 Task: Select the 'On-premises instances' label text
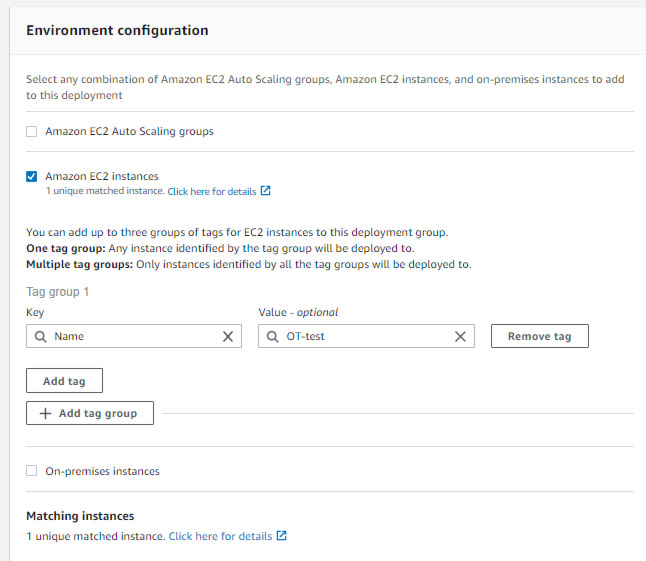point(102,471)
